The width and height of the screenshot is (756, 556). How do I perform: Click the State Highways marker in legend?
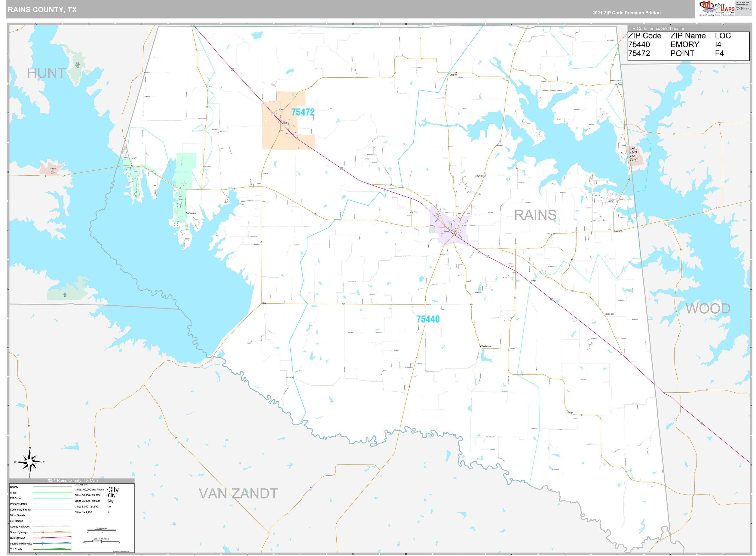pos(43,532)
